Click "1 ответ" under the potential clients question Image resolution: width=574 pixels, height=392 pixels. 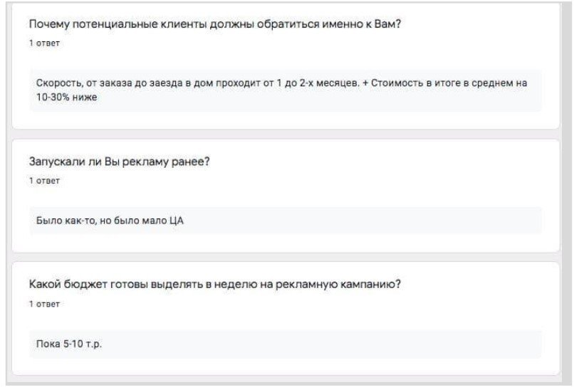click(x=44, y=43)
